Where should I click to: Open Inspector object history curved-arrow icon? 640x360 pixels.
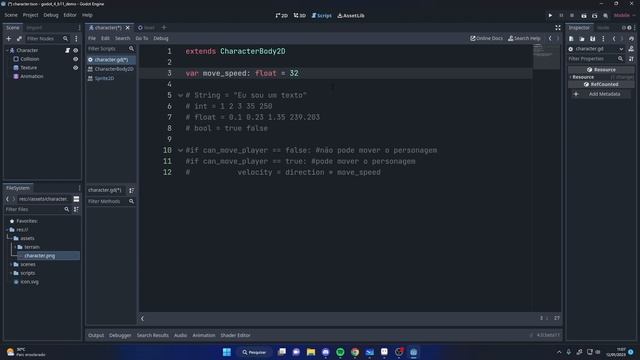coord(631,39)
